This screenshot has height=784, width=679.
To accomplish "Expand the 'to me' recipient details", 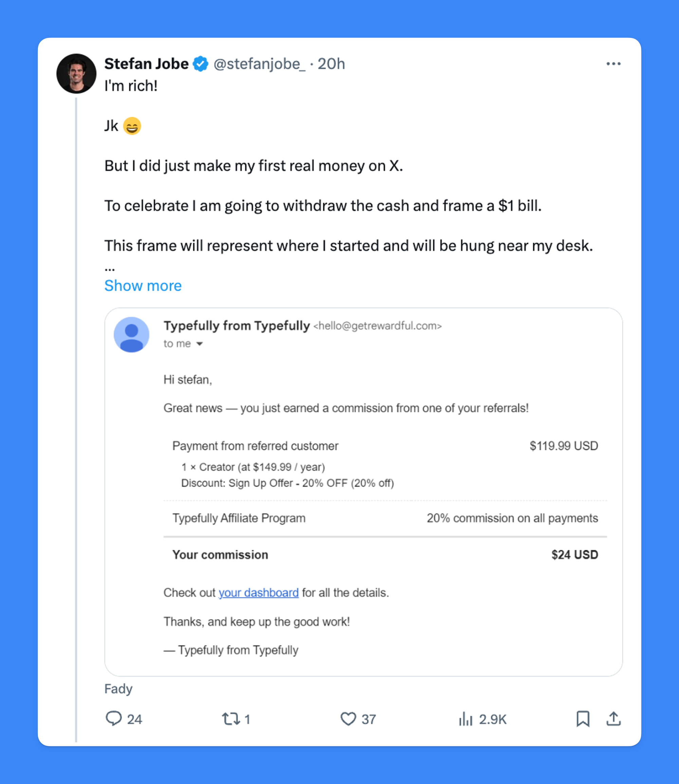I will (184, 343).
